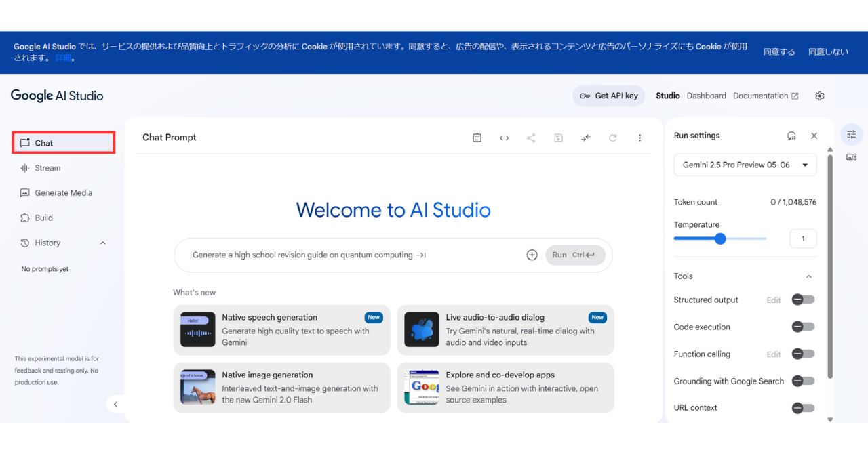Open the Native image generation card
Viewport: 868px width, 454px height.
pyautogui.click(x=281, y=388)
